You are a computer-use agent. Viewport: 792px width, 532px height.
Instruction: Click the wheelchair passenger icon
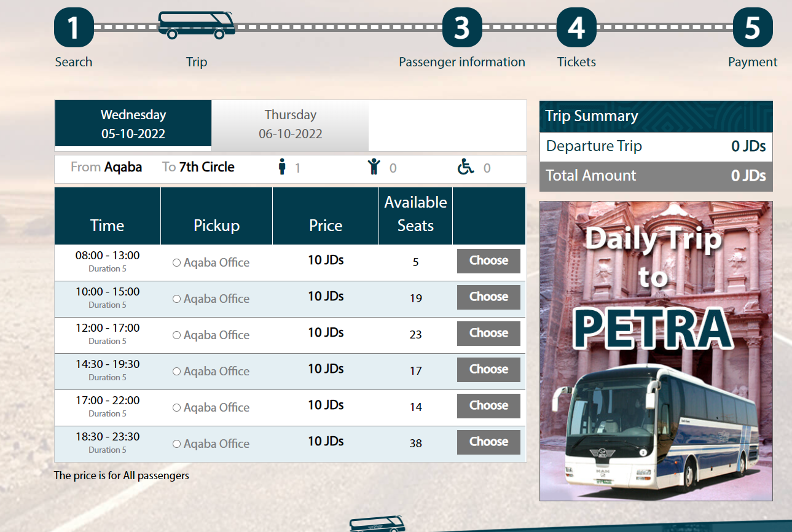pos(466,166)
